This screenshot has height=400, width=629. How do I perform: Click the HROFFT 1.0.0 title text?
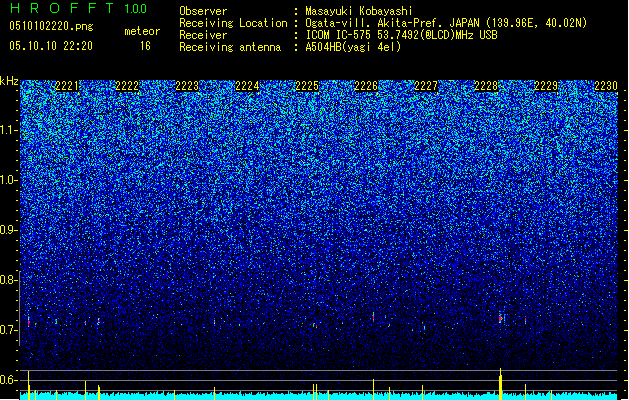pos(79,8)
